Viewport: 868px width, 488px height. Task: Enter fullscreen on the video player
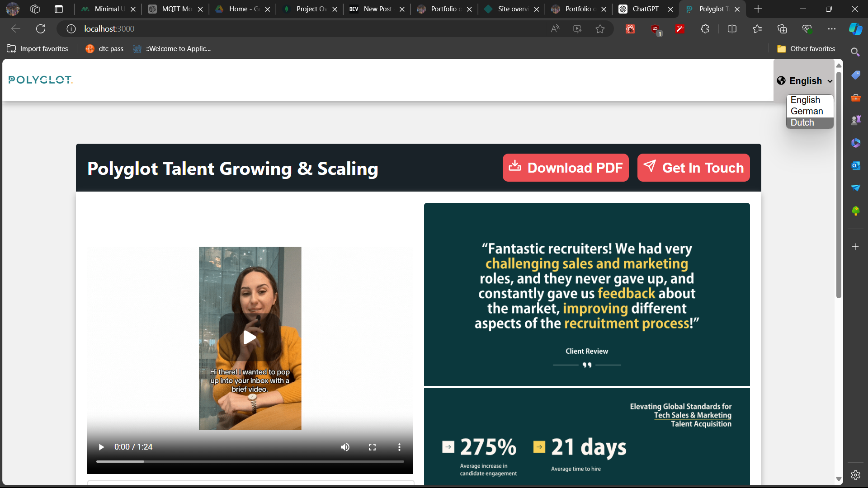[372, 447]
